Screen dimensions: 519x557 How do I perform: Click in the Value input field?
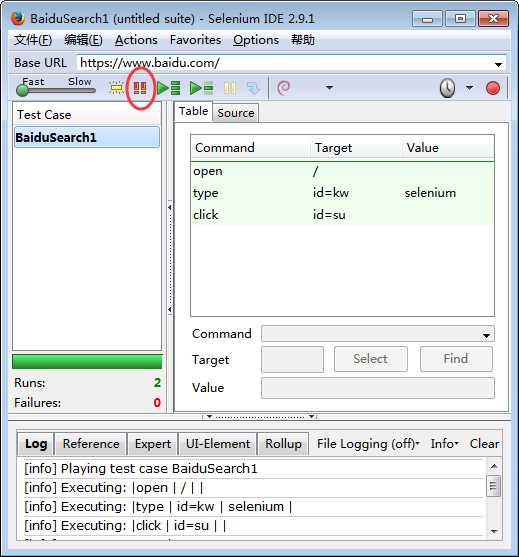(378, 388)
